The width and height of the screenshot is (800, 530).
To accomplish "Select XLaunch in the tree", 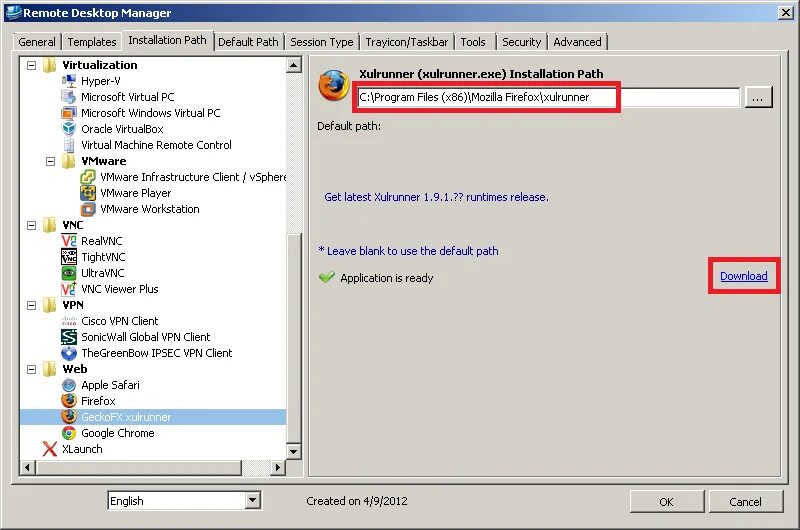I will 82,449.
